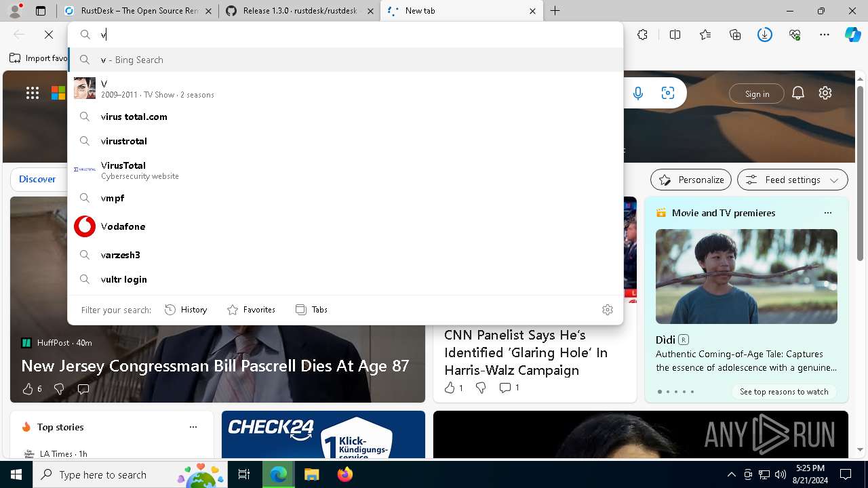
Task: Open browser Extensions icon
Action: pyautogui.click(x=643, y=35)
